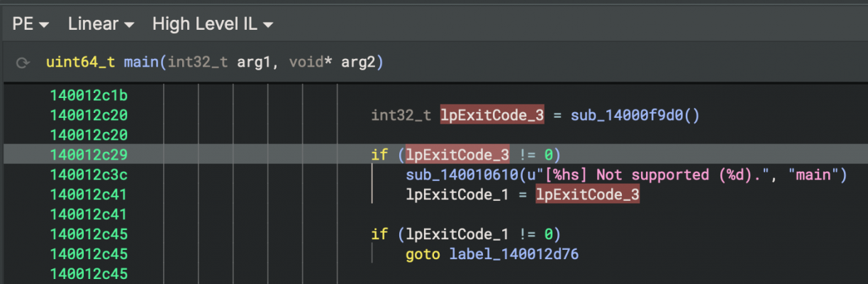Open the PE view dropdown
868x284 pixels.
(x=30, y=24)
